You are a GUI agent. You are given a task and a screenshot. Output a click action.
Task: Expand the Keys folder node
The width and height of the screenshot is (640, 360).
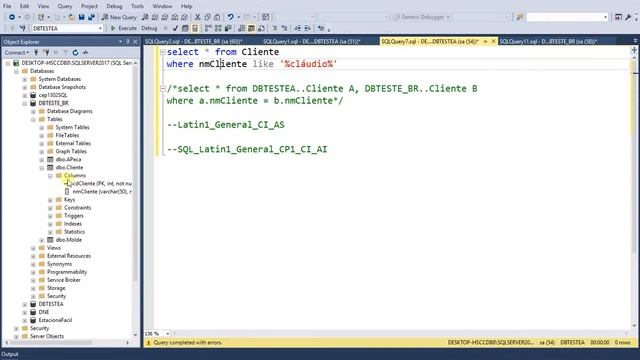[50, 200]
